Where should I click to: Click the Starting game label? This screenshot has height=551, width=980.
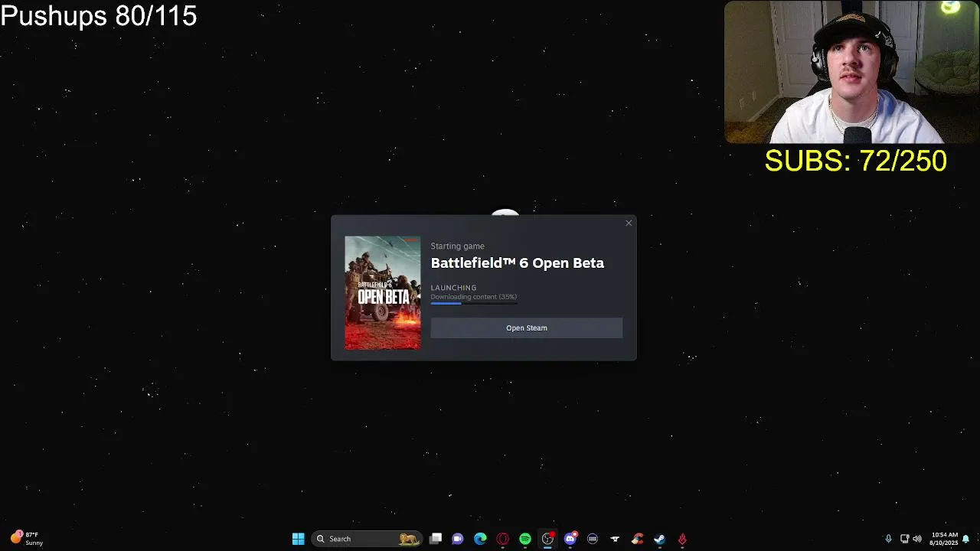click(457, 246)
